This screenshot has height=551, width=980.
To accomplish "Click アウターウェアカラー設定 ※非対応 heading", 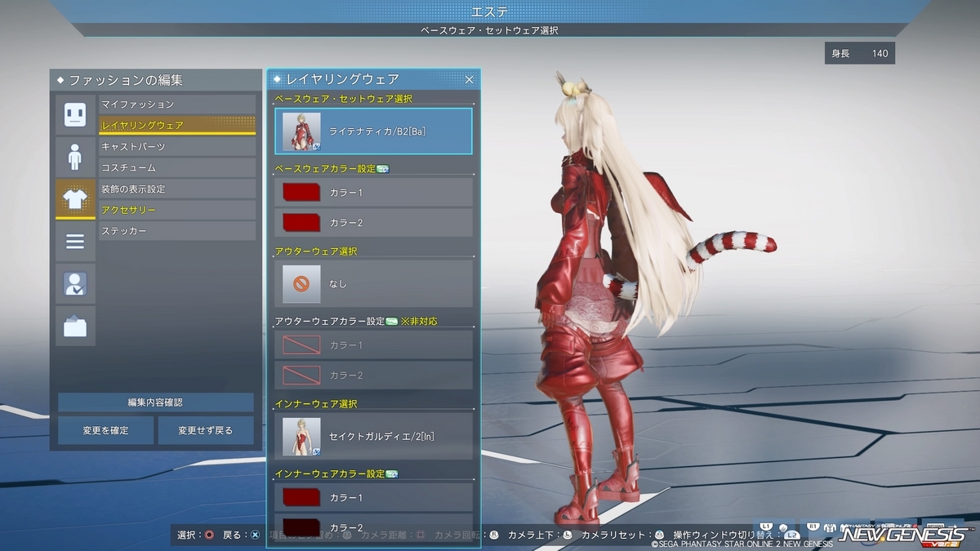I will (x=356, y=322).
